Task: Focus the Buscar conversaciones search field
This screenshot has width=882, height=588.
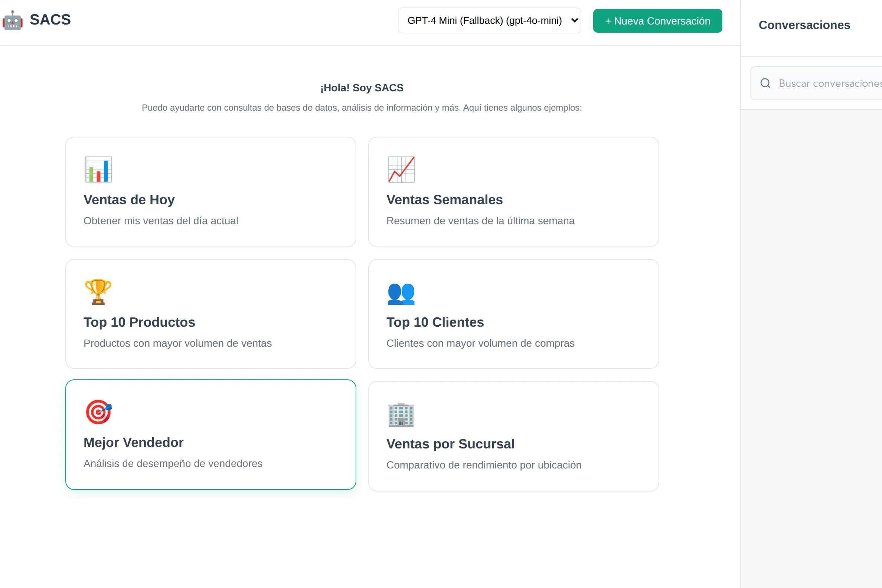Action: click(816, 83)
